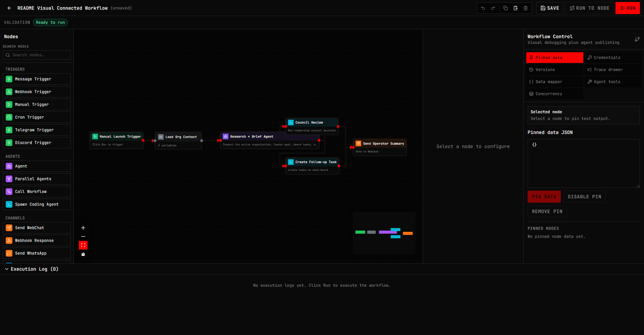This screenshot has width=644, height=335.
Task: Click the workflow title README Visual Connected Workflow
Action: [63, 8]
